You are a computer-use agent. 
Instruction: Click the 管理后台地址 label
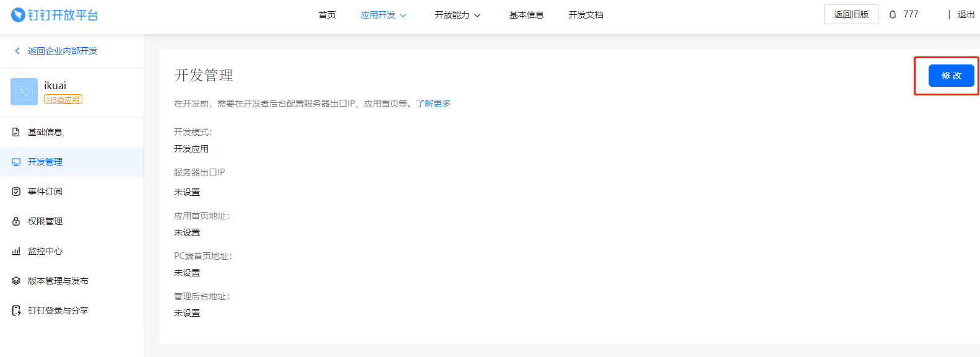[x=202, y=296]
